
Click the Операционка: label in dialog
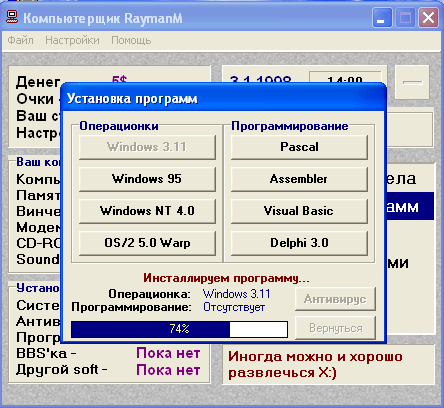pyautogui.click(x=150, y=294)
